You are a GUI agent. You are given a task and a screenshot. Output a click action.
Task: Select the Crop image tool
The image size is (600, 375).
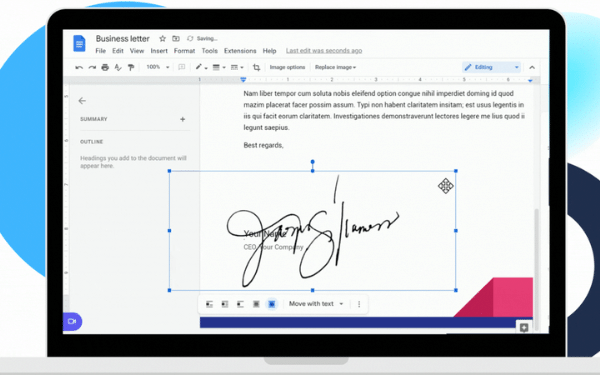(256, 67)
